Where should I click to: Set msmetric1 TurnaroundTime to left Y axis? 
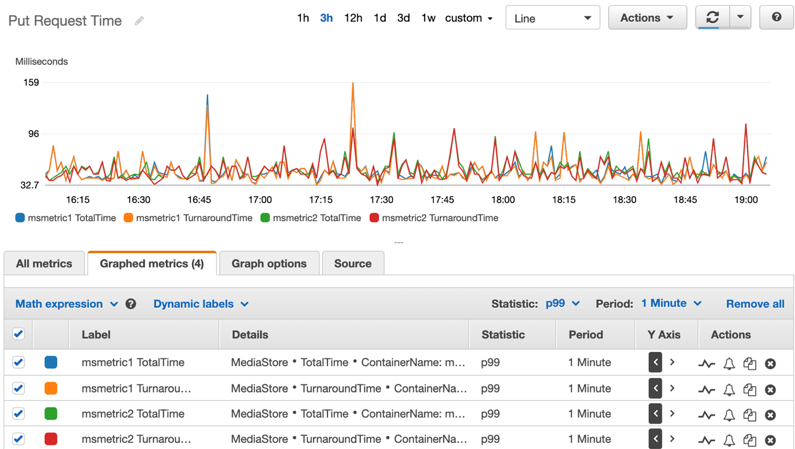[655, 388]
